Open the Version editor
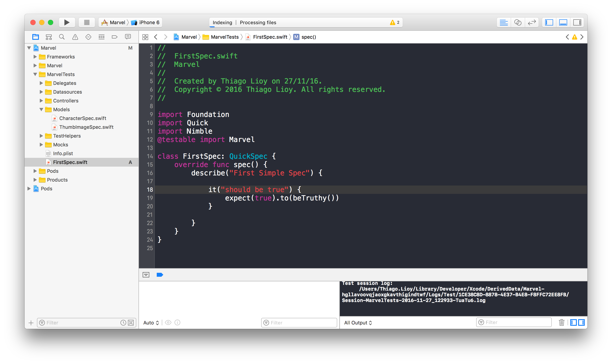This screenshot has height=364, width=612. (532, 22)
